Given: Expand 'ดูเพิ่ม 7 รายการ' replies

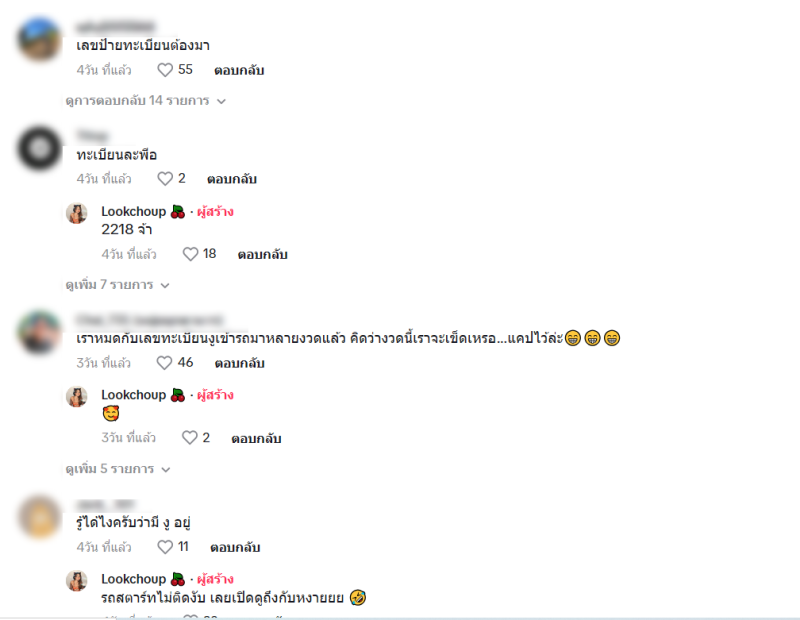Looking at the screenshot, I should (x=117, y=285).
